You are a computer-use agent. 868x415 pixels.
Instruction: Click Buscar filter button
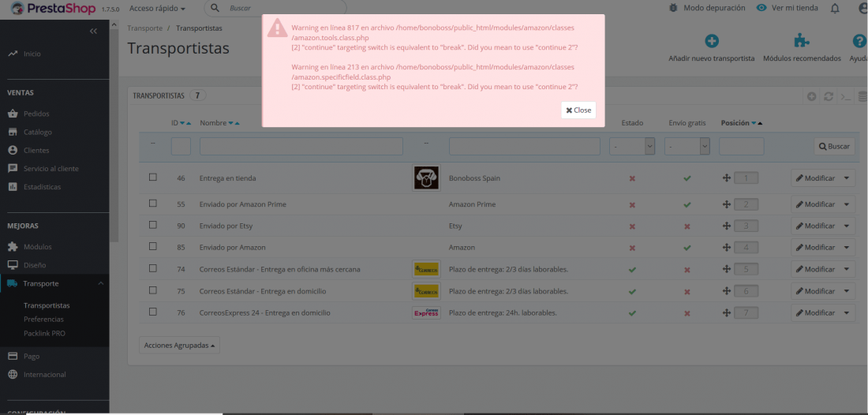[834, 146]
